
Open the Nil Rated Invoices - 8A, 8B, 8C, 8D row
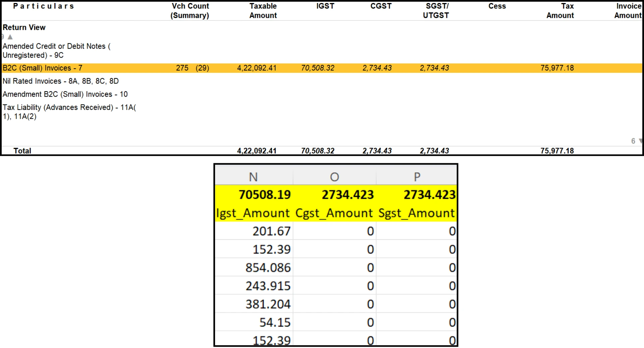tap(60, 81)
